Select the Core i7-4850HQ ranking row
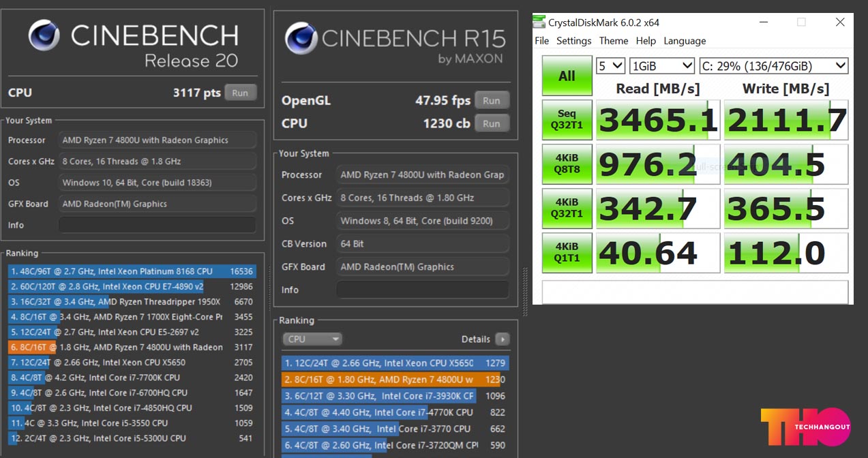This screenshot has width=868, height=458. coord(132,408)
